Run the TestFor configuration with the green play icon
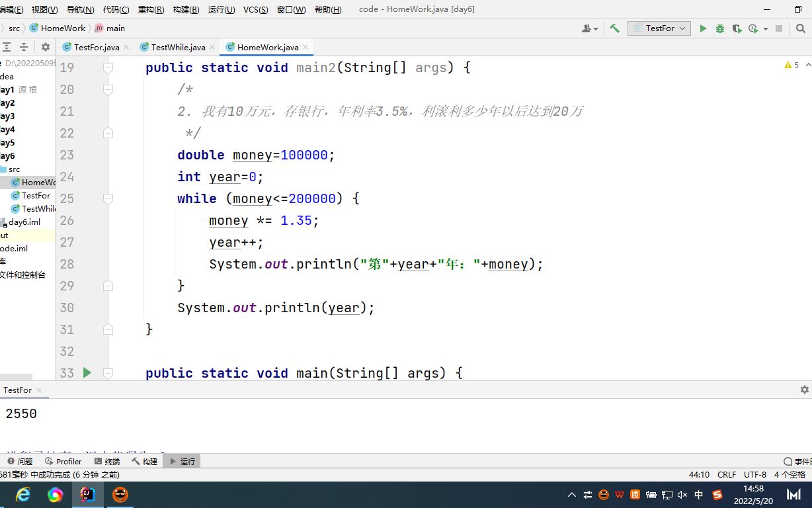The image size is (812, 508). pos(703,28)
